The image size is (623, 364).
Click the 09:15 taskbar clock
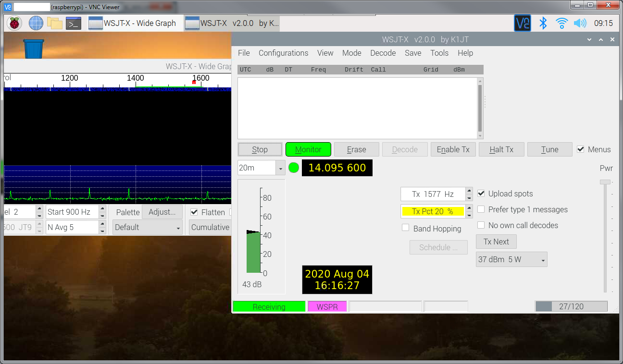click(x=603, y=23)
